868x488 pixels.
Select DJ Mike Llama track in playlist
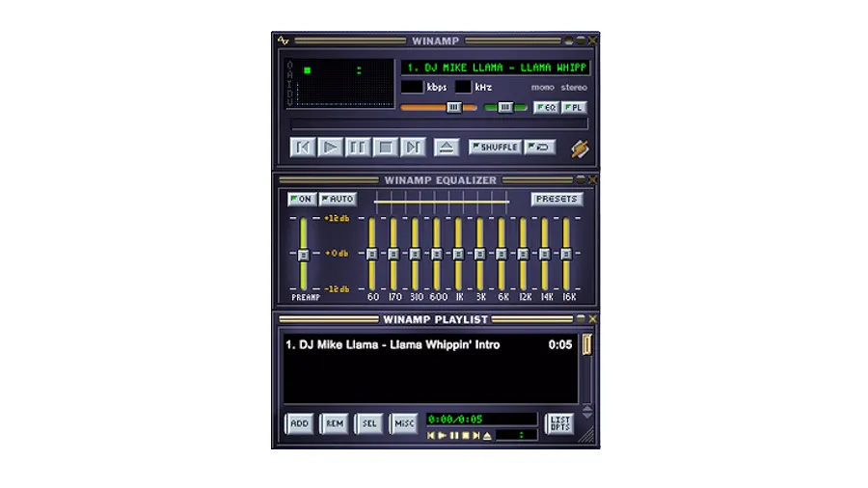(x=428, y=344)
